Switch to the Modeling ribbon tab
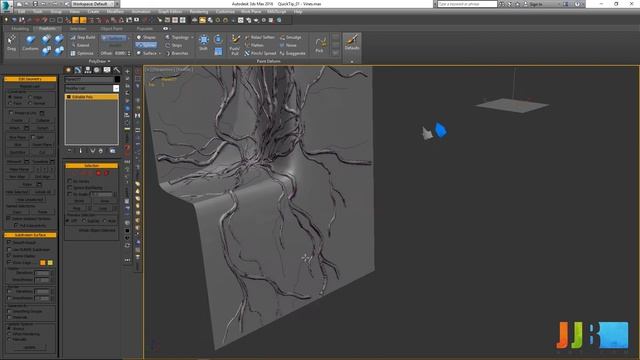Image resolution: width=640 pixels, height=360 pixels. [20, 29]
